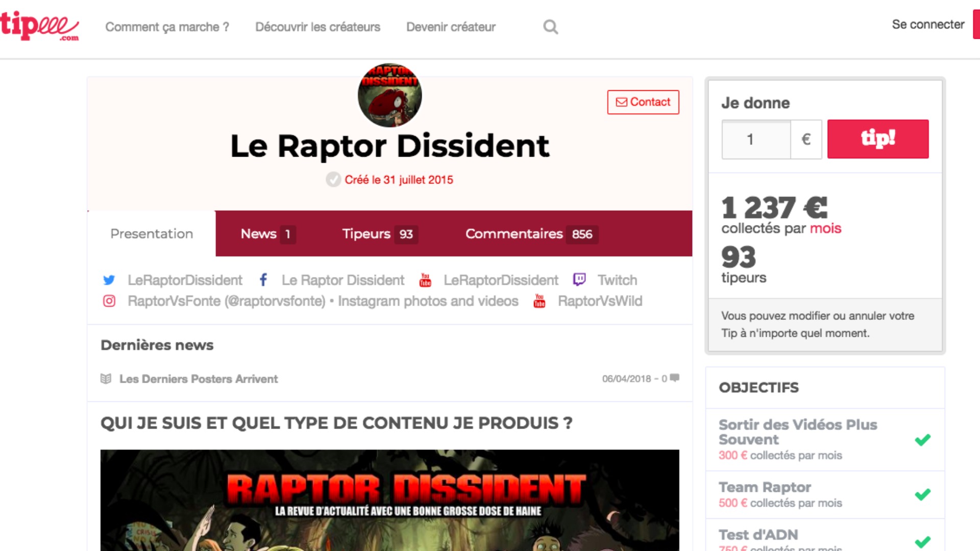Click Test d'ADN objective title

pos(758,535)
